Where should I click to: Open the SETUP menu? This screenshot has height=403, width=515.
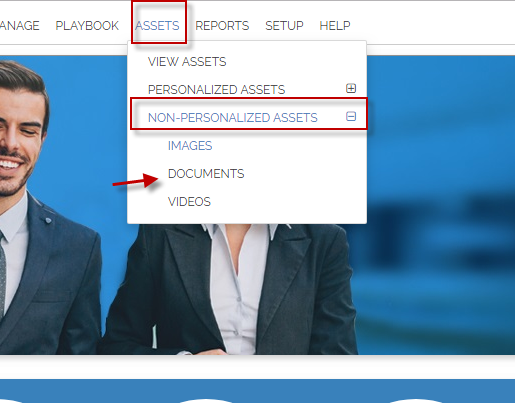[x=284, y=26]
